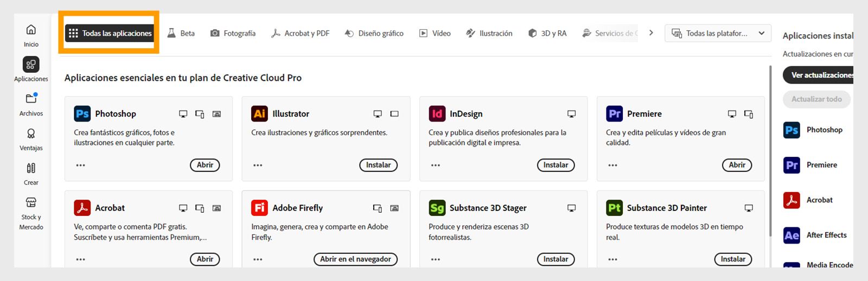Open the Inicio home section
868x281 pixels.
31,35
